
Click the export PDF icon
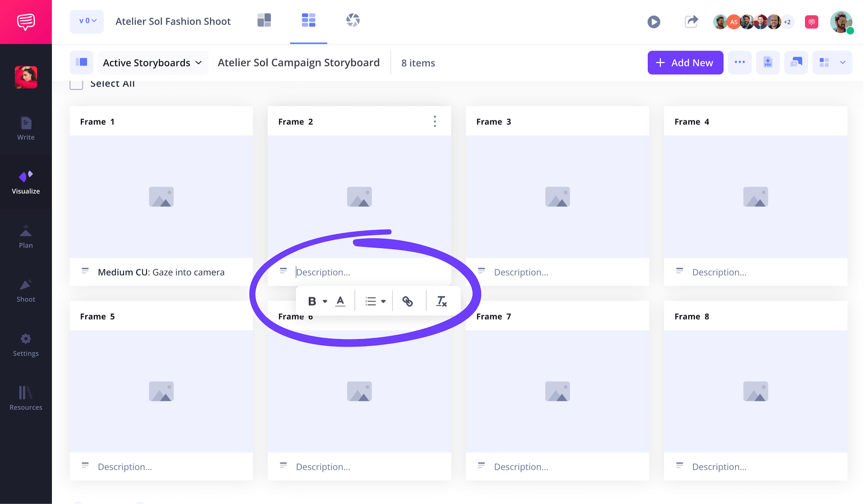point(768,62)
